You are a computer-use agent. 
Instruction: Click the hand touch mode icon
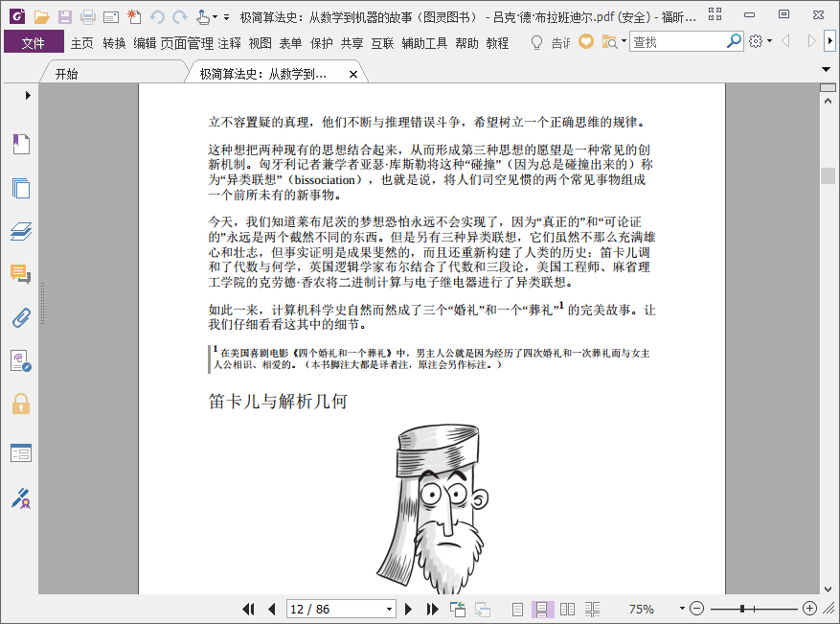click(202, 17)
